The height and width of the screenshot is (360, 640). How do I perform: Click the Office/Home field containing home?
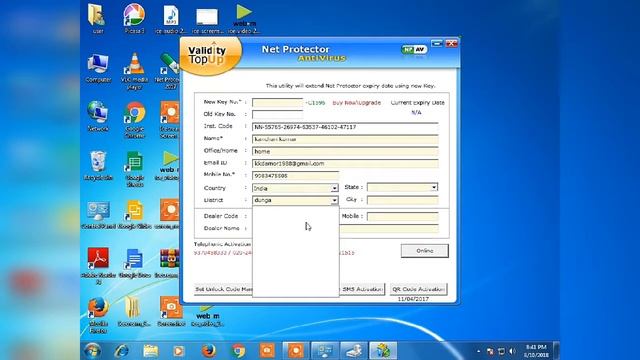pyautogui.click(x=345, y=151)
